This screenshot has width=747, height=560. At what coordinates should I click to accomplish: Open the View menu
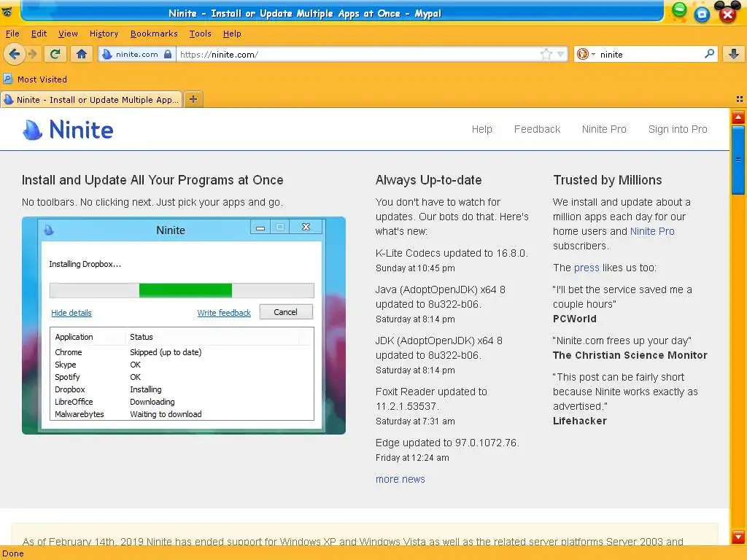[68, 34]
